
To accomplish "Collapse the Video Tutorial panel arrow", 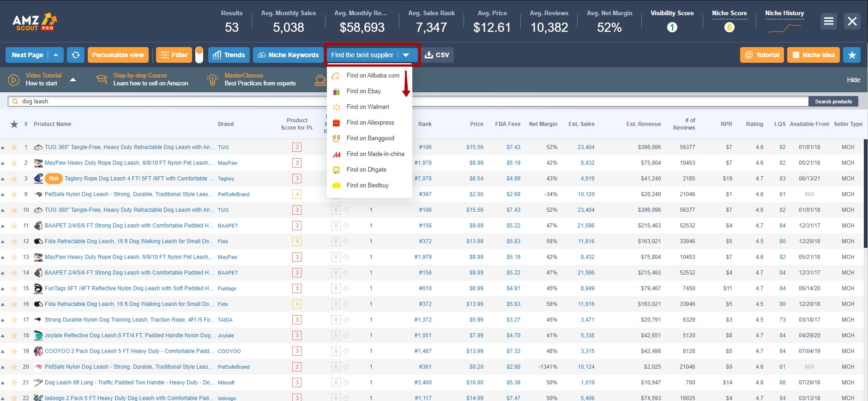I will [x=73, y=79].
